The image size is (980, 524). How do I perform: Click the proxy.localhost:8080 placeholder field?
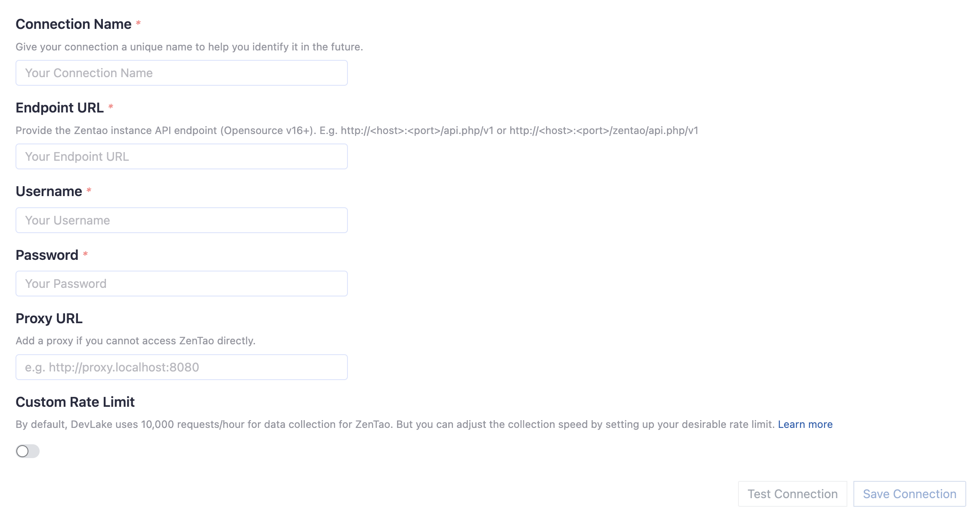[181, 367]
